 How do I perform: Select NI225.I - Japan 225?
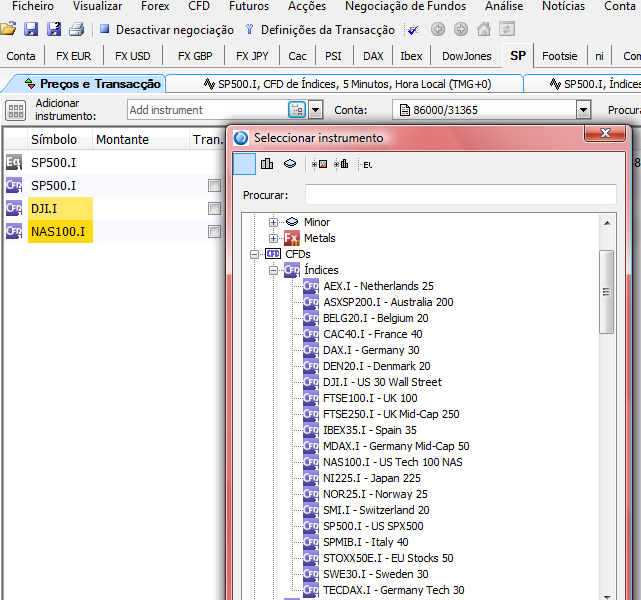(x=372, y=478)
